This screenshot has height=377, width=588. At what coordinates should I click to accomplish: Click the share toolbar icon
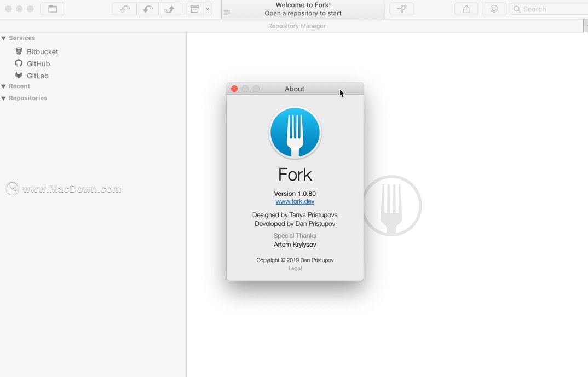pyautogui.click(x=466, y=9)
